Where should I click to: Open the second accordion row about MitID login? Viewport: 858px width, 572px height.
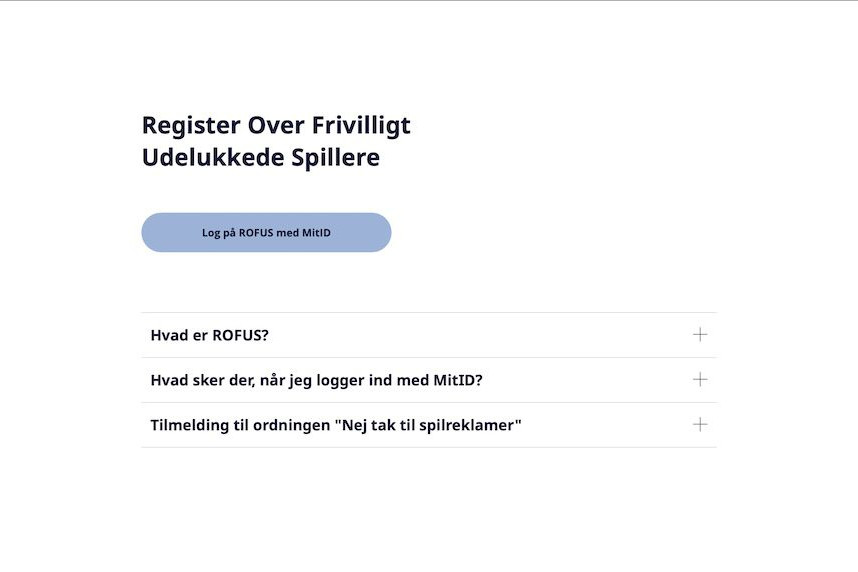428,380
